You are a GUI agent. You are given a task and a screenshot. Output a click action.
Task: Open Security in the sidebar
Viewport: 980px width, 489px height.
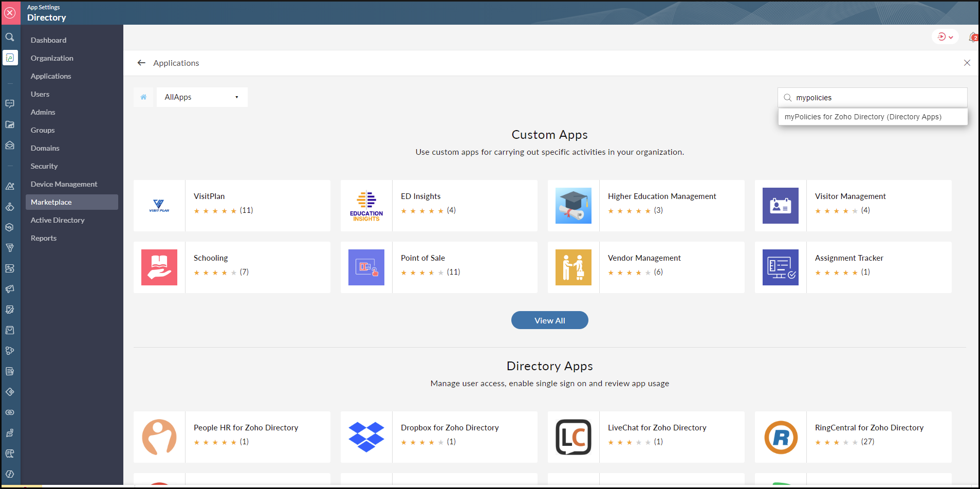tap(44, 166)
